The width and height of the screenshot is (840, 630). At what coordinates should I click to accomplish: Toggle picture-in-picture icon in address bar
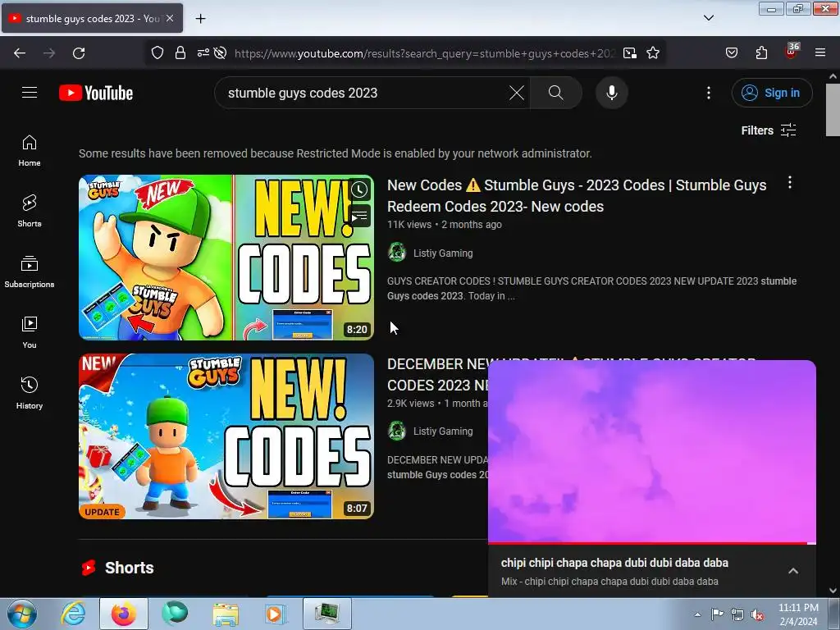click(630, 53)
